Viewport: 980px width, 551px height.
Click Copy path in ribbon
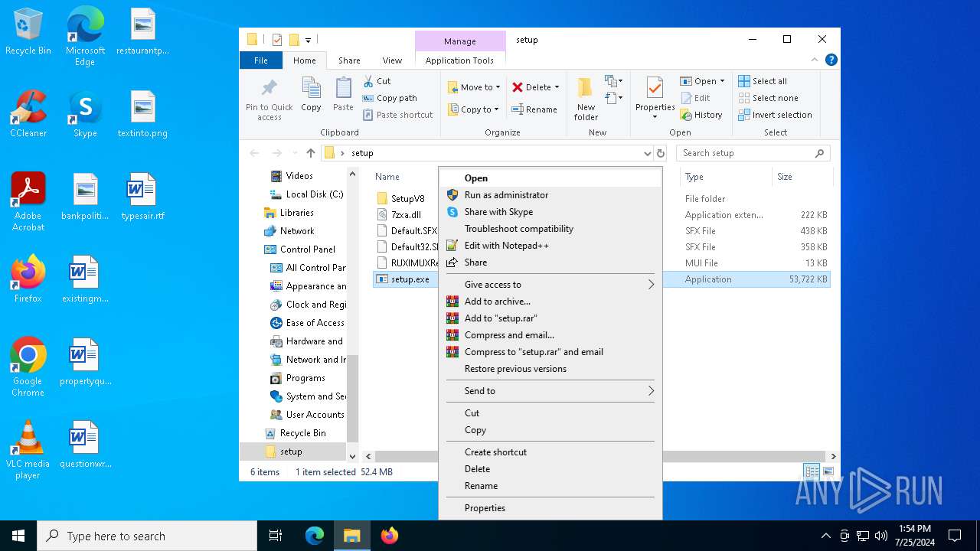[x=389, y=98]
